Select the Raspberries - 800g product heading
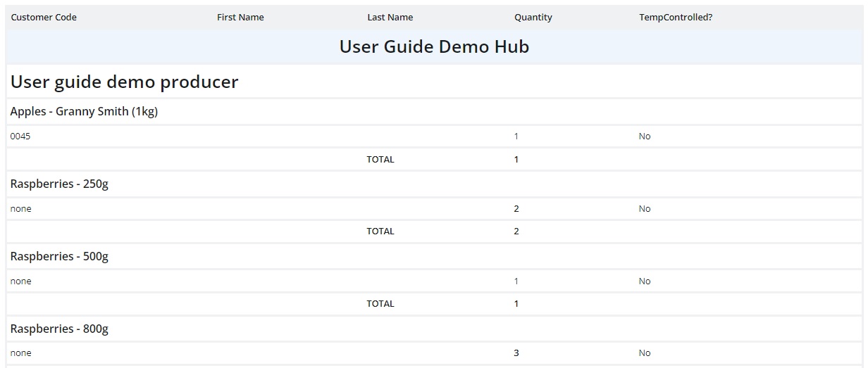 click(x=59, y=329)
